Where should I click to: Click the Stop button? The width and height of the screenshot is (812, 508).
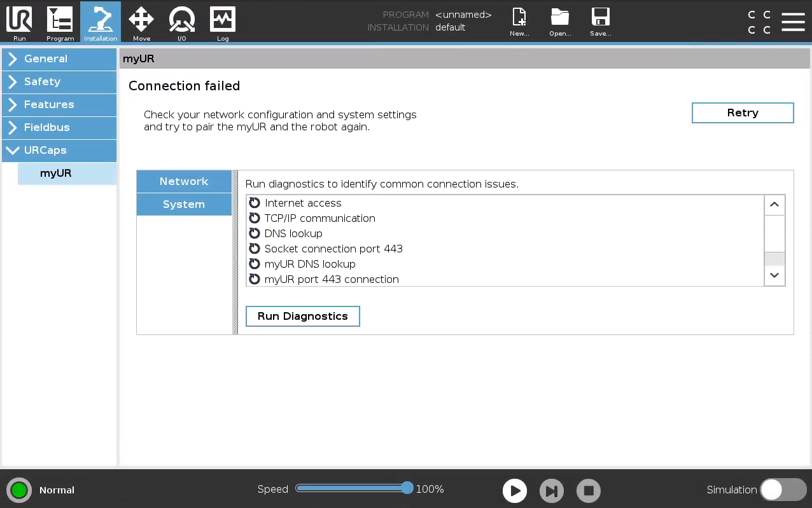[x=589, y=490]
